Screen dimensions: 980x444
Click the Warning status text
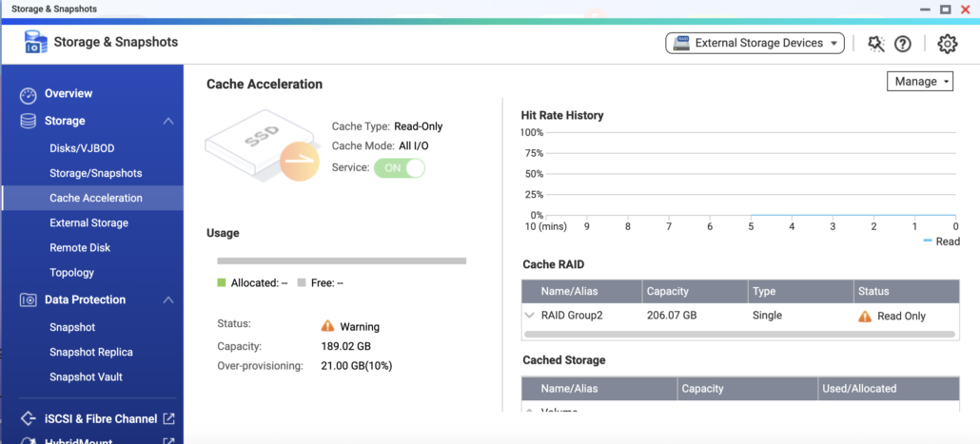pyautogui.click(x=360, y=327)
